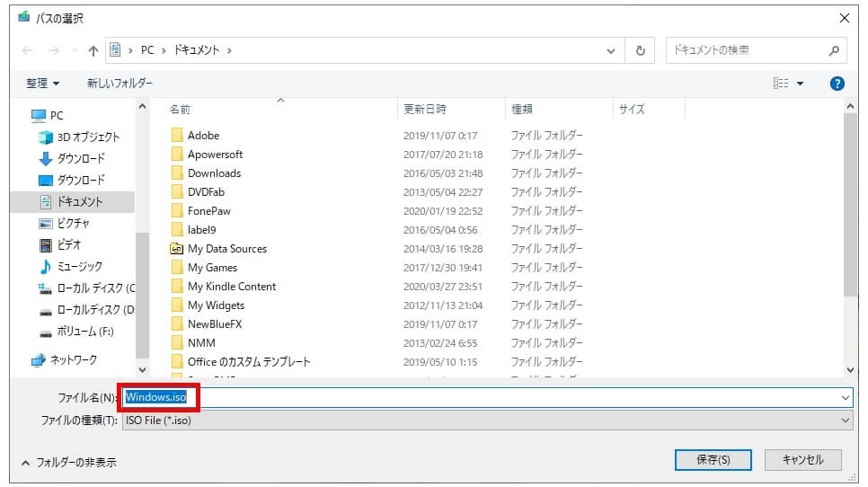Open the view options dropdown arrow

pos(800,84)
